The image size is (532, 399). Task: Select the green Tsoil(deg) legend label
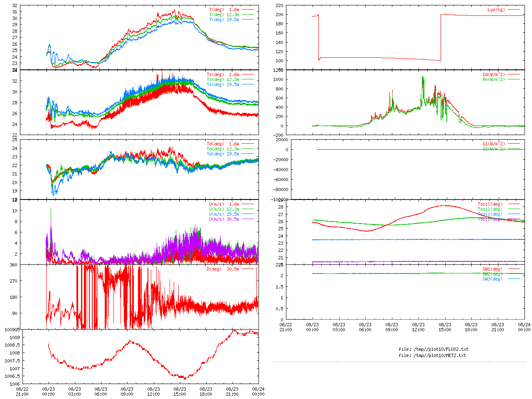[x=490, y=209]
